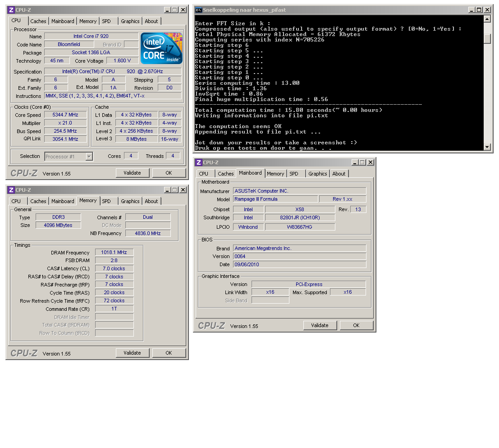Image resolution: width=499 pixels, height=448 pixels.
Task: Click OK in the Mainboard window
Action: point(356,325)
